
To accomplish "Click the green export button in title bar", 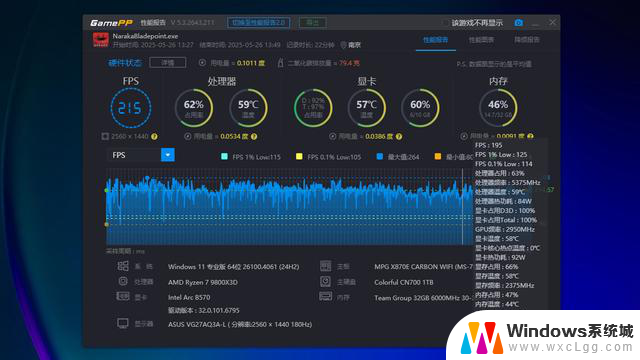I will [313, 22].
